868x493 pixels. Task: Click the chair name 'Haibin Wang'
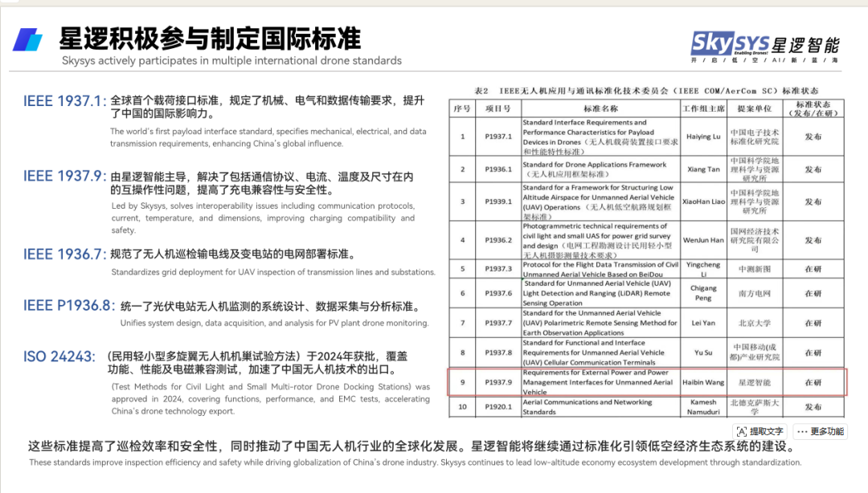703,382
